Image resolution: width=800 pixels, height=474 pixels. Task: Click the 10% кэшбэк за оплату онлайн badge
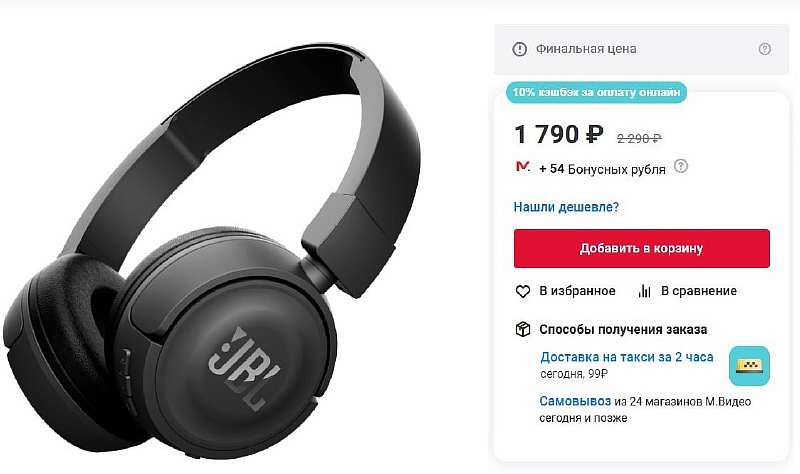596,92
